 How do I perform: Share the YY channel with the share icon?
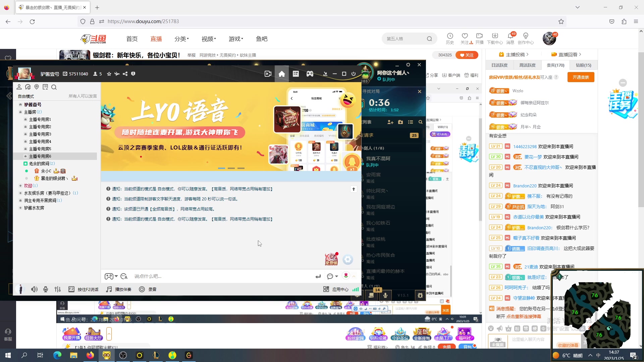point(125,74)
